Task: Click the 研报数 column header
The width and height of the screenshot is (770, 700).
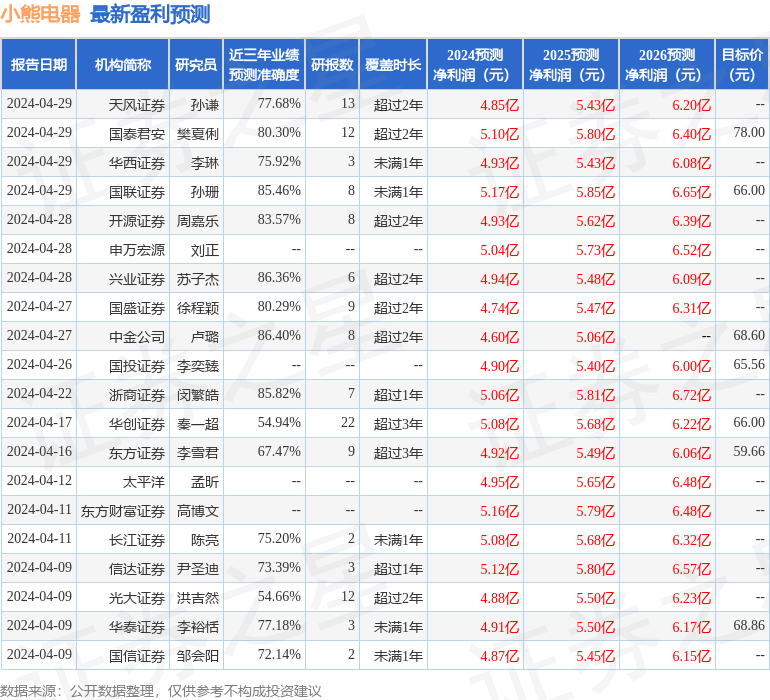Action: [332, 65]
